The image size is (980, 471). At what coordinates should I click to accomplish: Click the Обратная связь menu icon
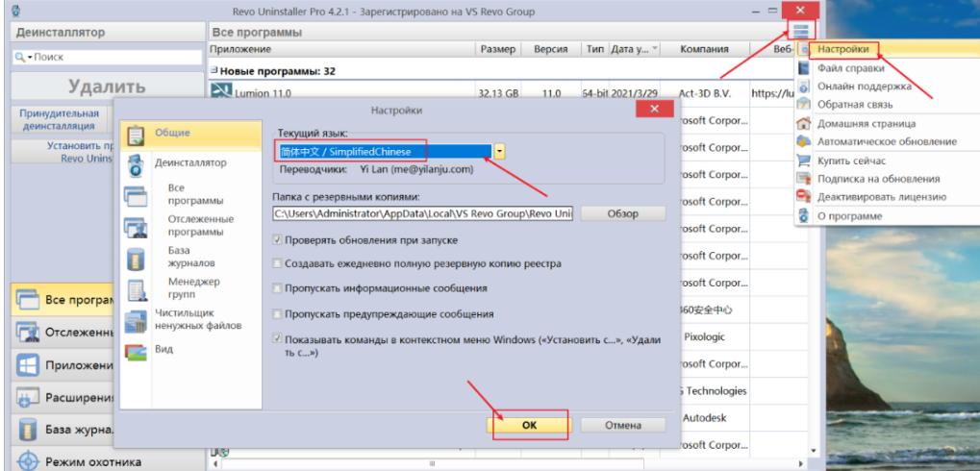[x=804, y=105]
